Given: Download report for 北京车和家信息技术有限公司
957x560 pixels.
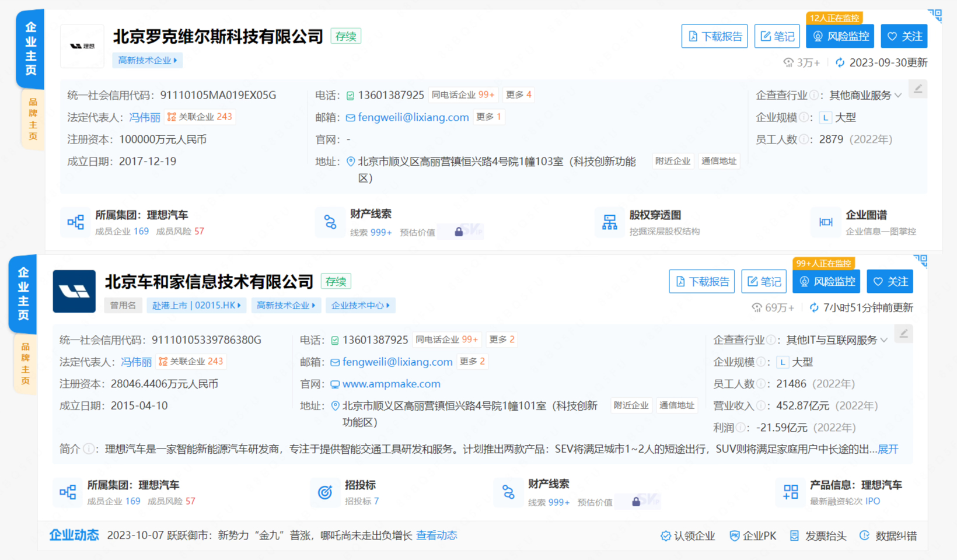Looking at the screenshot, I should point(702,281).
